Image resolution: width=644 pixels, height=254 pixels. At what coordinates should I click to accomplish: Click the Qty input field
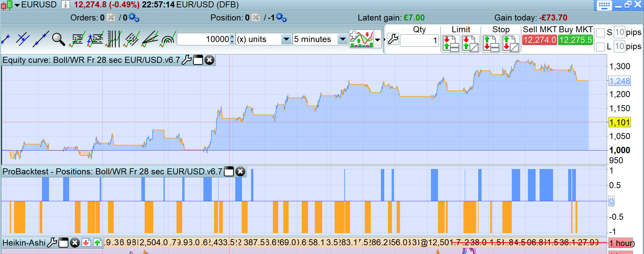point(419,41)
